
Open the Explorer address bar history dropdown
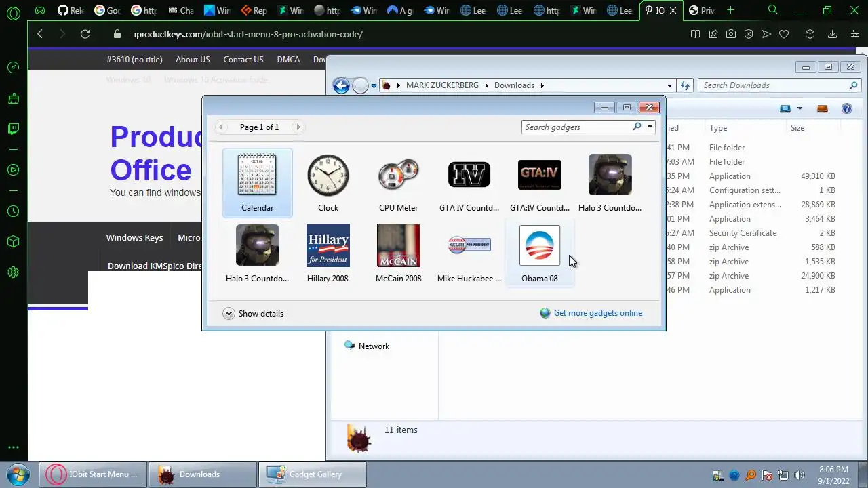coord(669,85)
